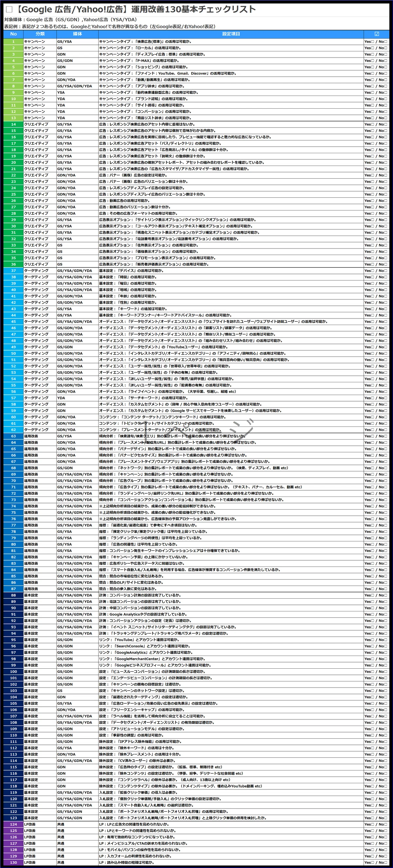Check Yes box for row 13 商品リスト訴求
393x868 pixels.
(372, 118)
